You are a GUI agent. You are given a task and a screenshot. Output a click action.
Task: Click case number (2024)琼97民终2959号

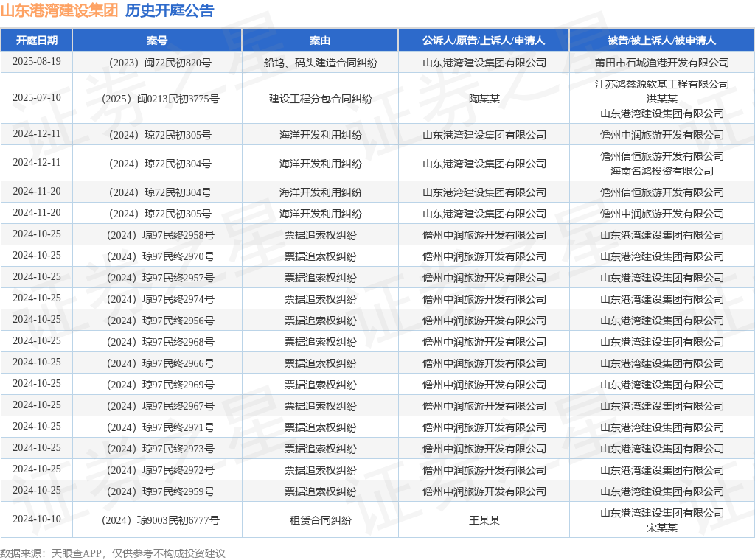pyautogui.click(x=160, y=491)
